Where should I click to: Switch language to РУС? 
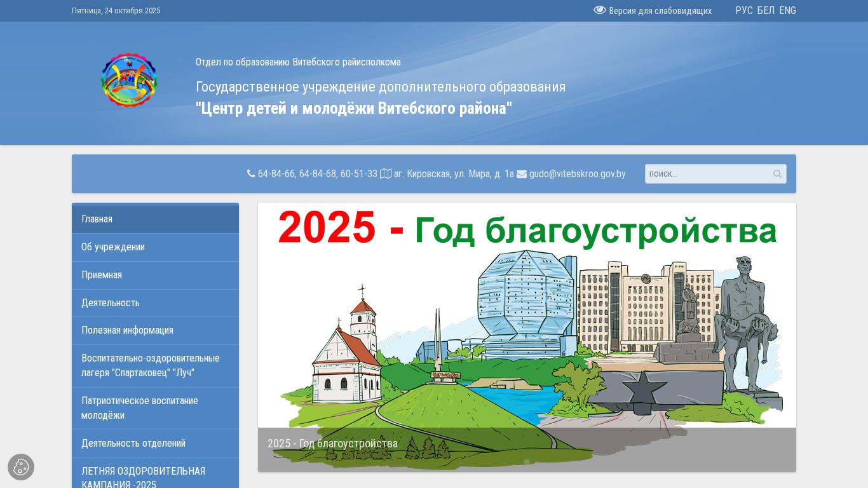click(x=744, y=11)
